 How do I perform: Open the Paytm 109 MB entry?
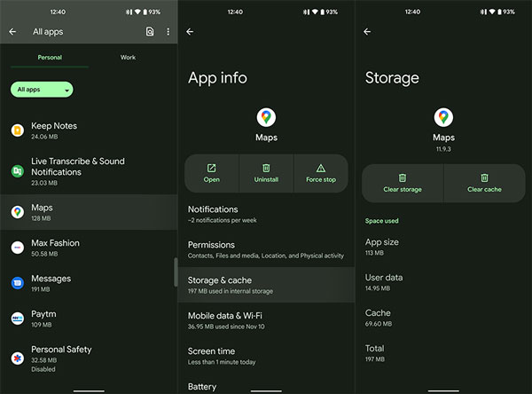tap(89, 319)
